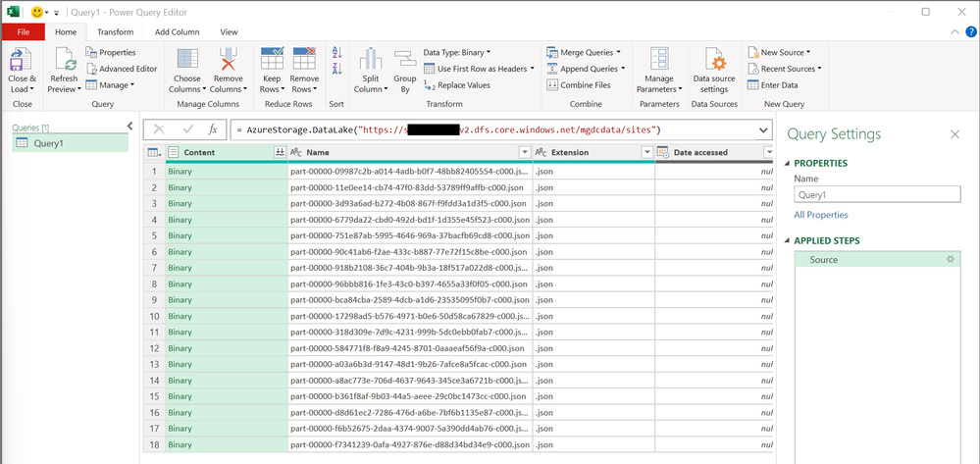The image size is (980, 464).
Task: Click the query Name input field
Action: click(x=877, y=194)
